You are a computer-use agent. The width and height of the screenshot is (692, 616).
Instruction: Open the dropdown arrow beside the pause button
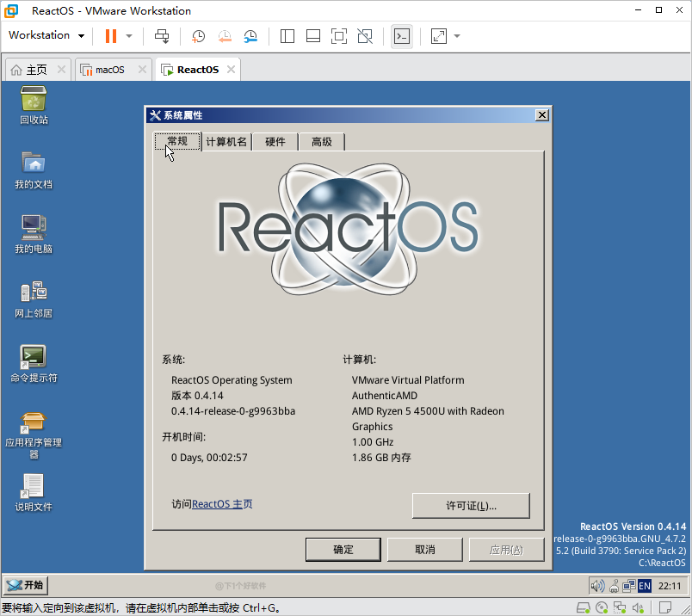[x=129, y=36]
